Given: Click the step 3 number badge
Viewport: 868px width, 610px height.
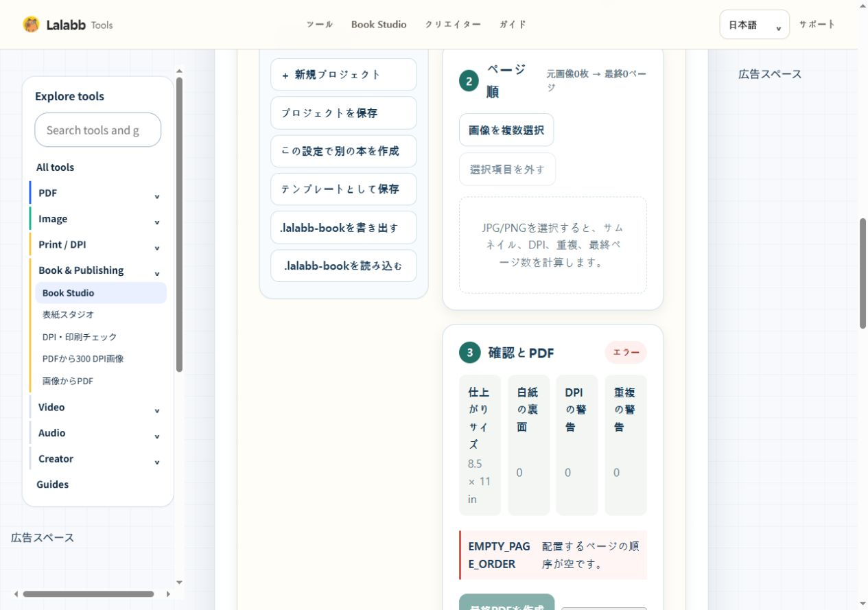Looking at the screenshot, I should pyautogui.click(x=469, y=353).
